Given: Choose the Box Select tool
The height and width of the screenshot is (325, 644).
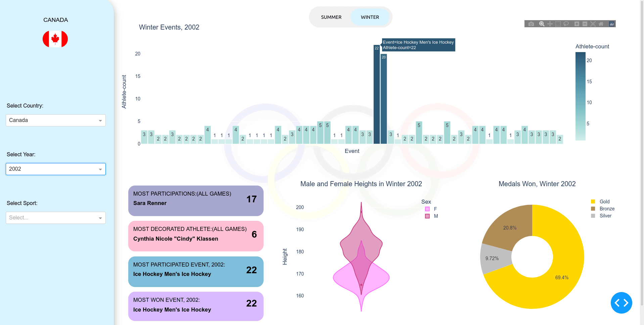Looking at the screenshot, I should pyautogui.click(x=558, y=24).
